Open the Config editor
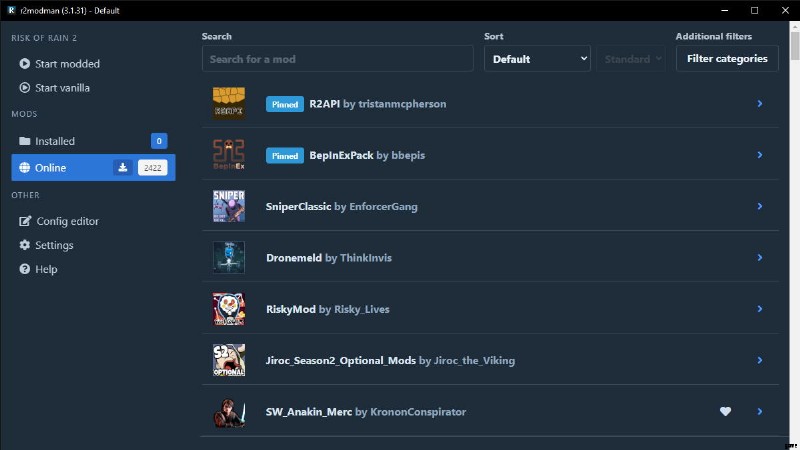 (x=93, y=221)
